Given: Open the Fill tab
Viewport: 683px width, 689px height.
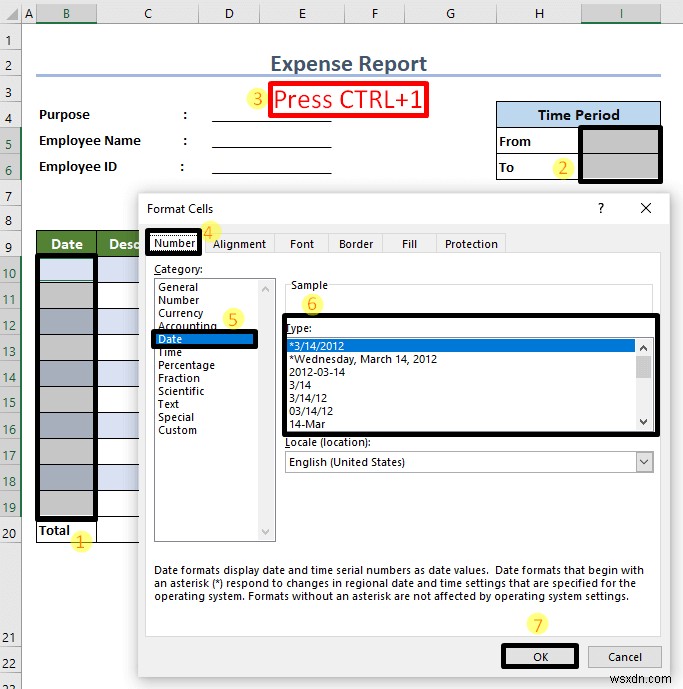Looking at the screenshot, I should 409,244.
